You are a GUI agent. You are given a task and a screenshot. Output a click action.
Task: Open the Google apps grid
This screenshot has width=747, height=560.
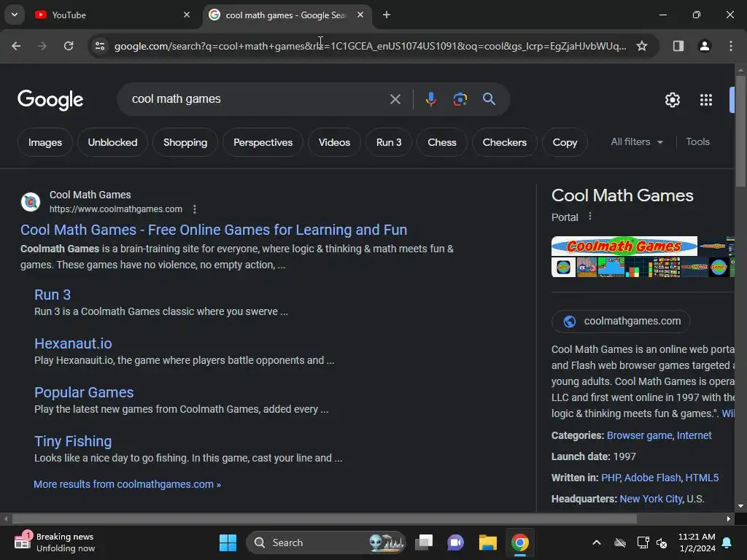[x=706, y=100]
